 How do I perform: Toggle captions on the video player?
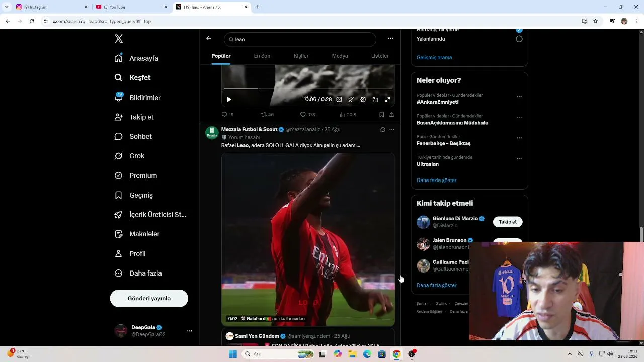coord(339,100)
